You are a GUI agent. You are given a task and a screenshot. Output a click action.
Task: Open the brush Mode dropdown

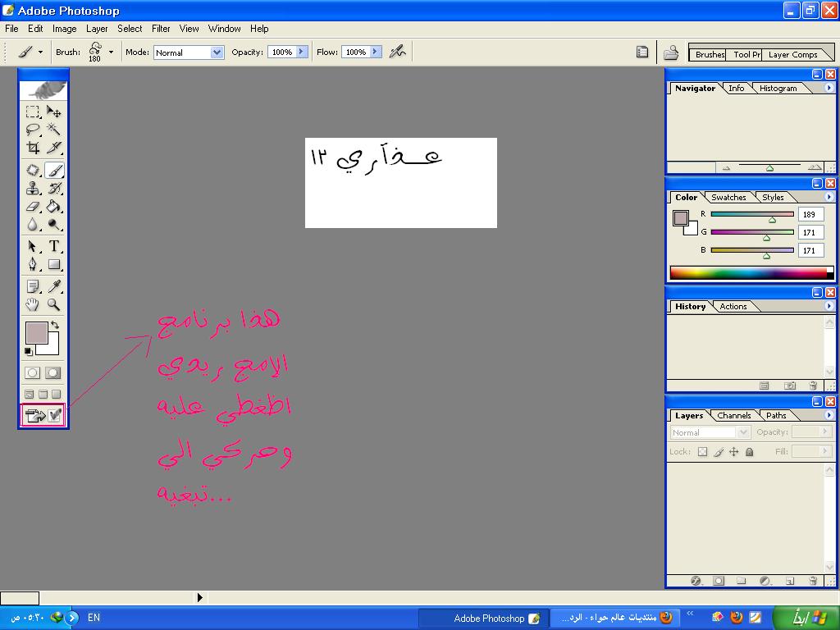tap(217, 52)
